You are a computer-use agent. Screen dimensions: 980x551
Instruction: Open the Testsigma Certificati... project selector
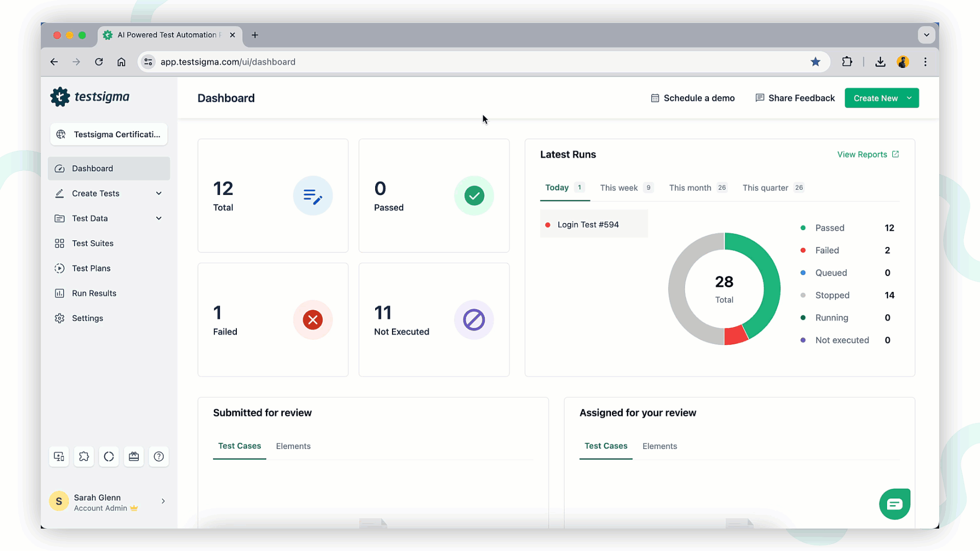click(109, 134)
